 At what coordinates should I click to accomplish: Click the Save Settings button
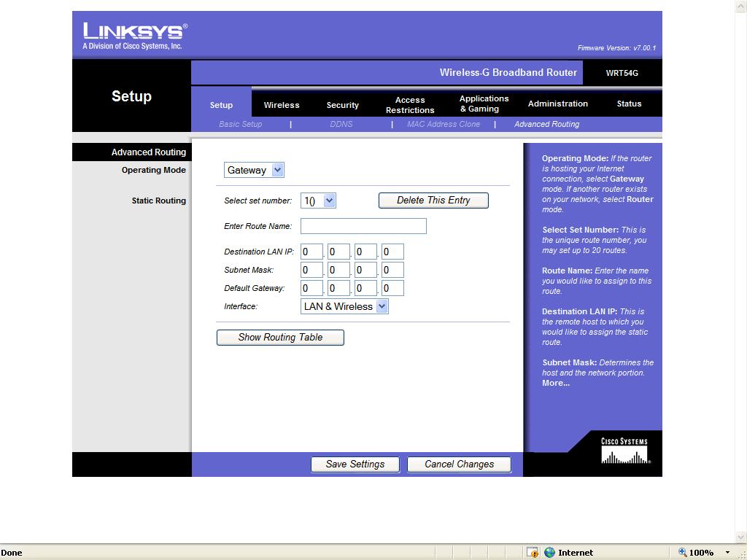(x=355, y=464)
